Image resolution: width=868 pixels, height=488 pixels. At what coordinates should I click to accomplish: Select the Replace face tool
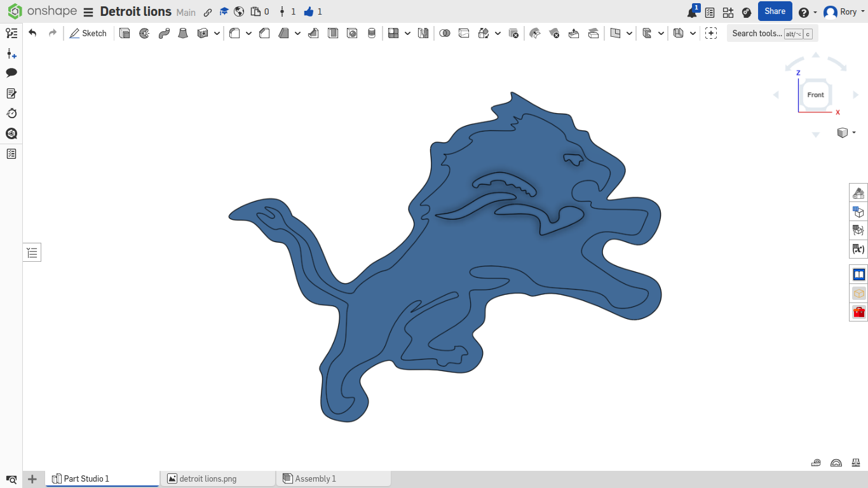(x=593, y=33)
